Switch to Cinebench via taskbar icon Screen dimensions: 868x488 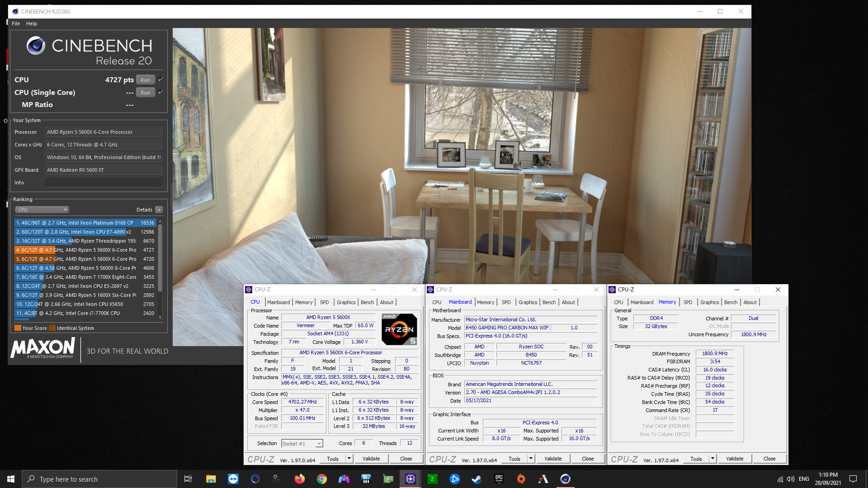point(566,479)
